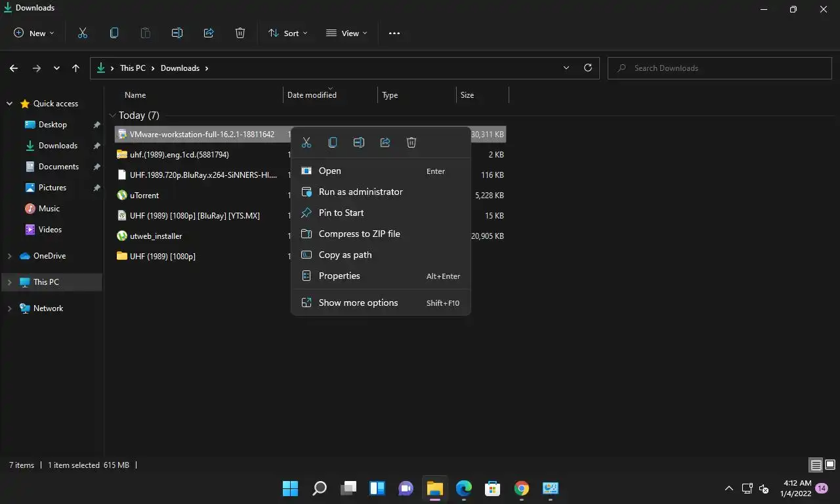The height and width of the screenshot is (504, 840).
Task: Open the recent locations dropdown
Action: pyautogui.click(x=56, y=68)
